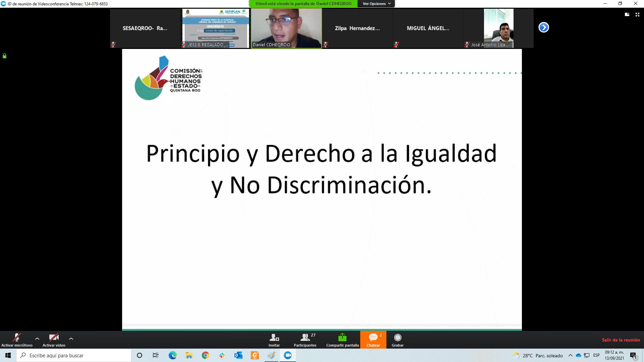Start recording with Grabar

(397, 340)
